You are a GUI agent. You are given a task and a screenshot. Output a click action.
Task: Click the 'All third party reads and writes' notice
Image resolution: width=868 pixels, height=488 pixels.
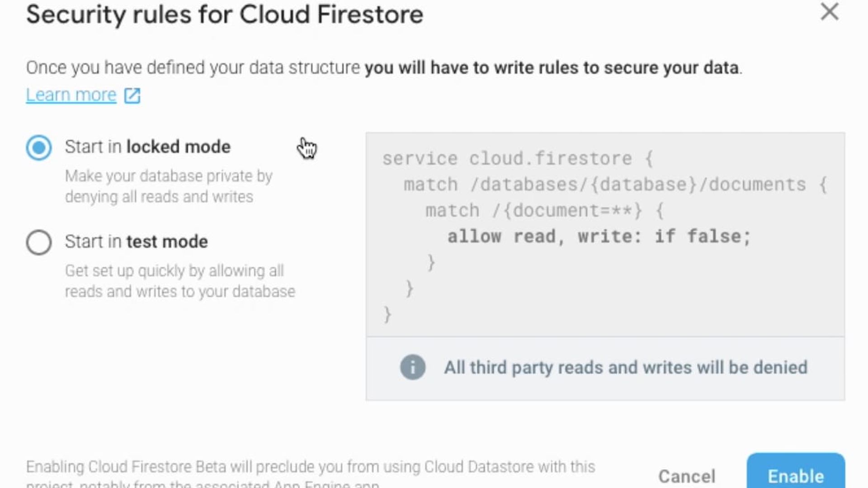click(625, 368)
